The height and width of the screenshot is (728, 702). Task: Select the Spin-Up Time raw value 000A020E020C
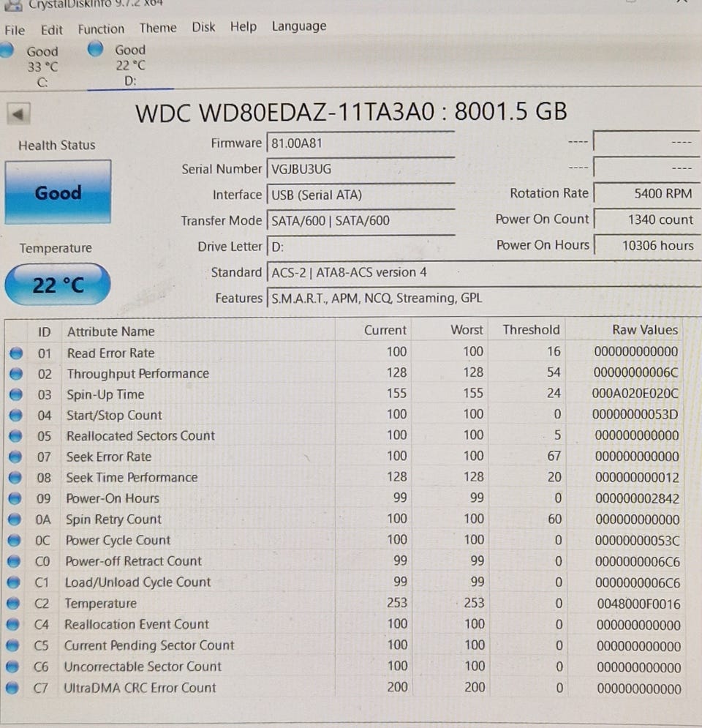pos(635,393)
